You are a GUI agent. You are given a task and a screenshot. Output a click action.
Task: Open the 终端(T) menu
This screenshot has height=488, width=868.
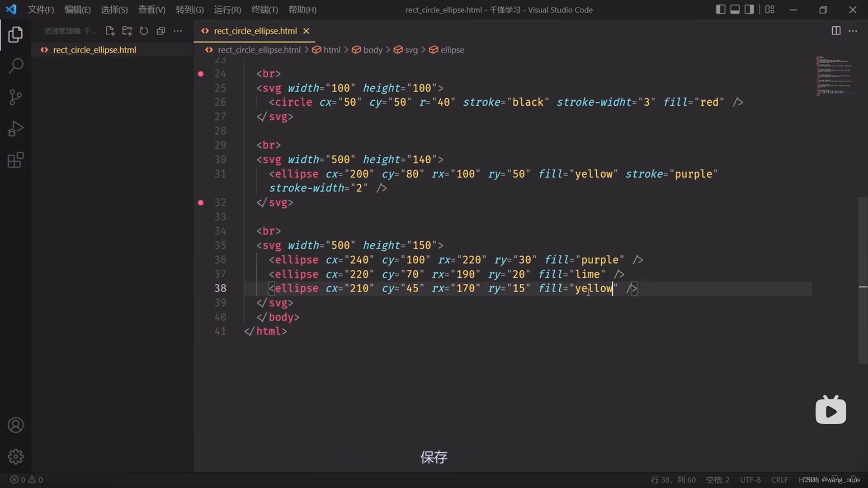click(264, 9)
